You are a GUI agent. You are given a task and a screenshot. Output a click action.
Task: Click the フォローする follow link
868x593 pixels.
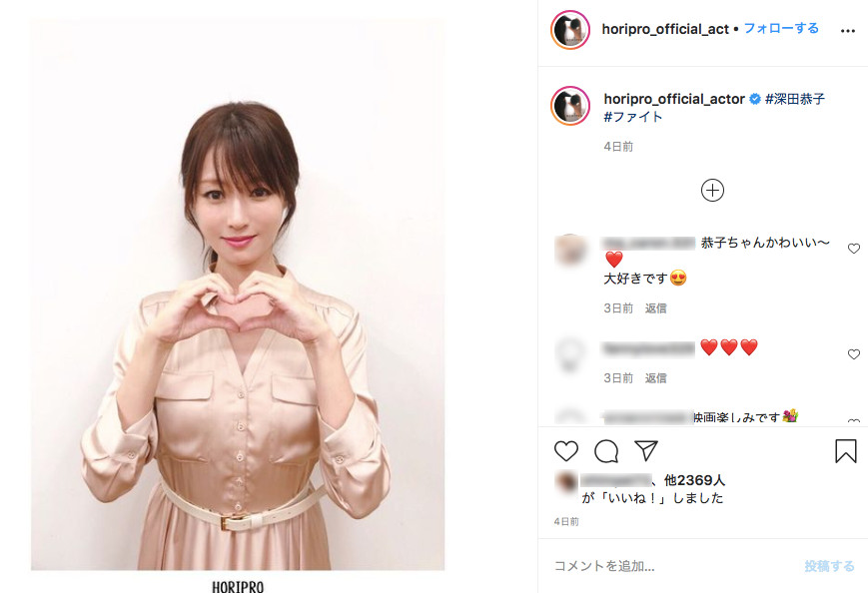click(781, 28)
